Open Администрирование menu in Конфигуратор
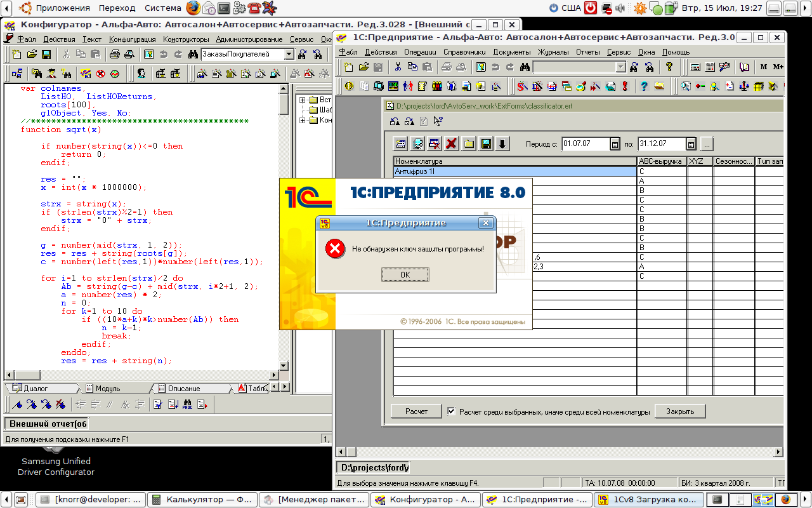 pos(249,39)
